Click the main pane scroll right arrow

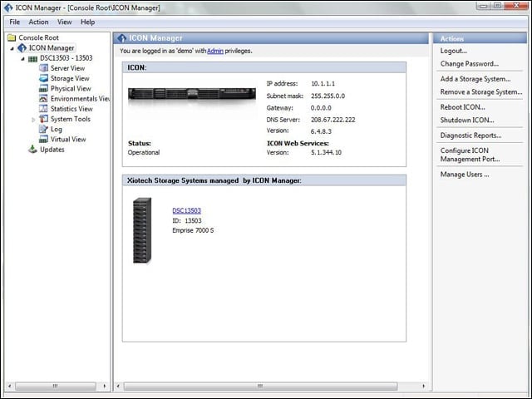(x=423, y=386)
